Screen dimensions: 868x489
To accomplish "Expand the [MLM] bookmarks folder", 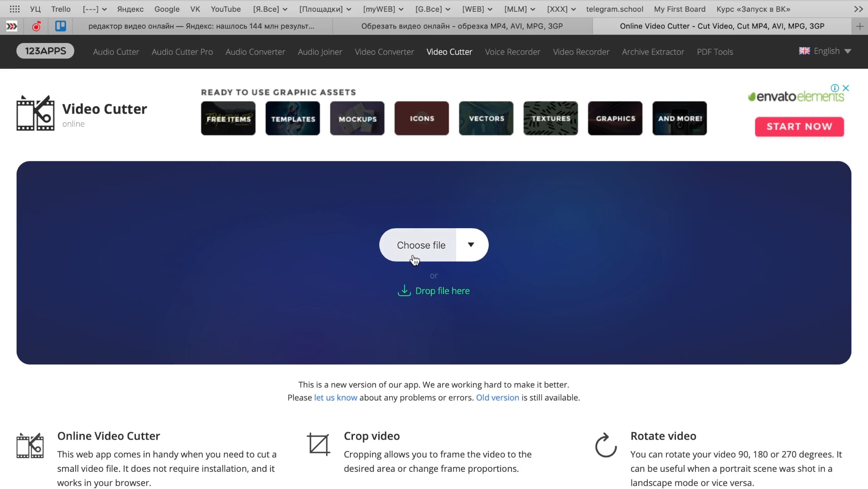I will click(520, 9).
